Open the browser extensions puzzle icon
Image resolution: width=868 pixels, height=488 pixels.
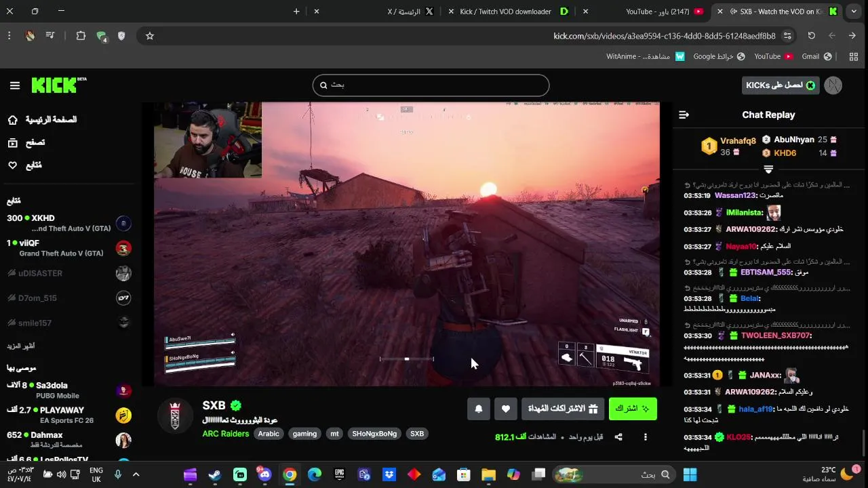[x=81, y=36]
